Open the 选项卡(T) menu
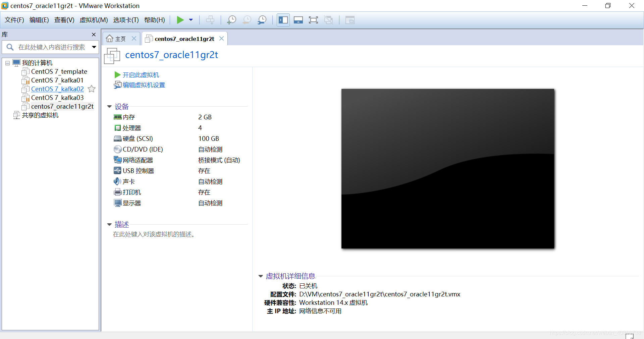This screenshot has width=644, height=339. pos(126,20)
